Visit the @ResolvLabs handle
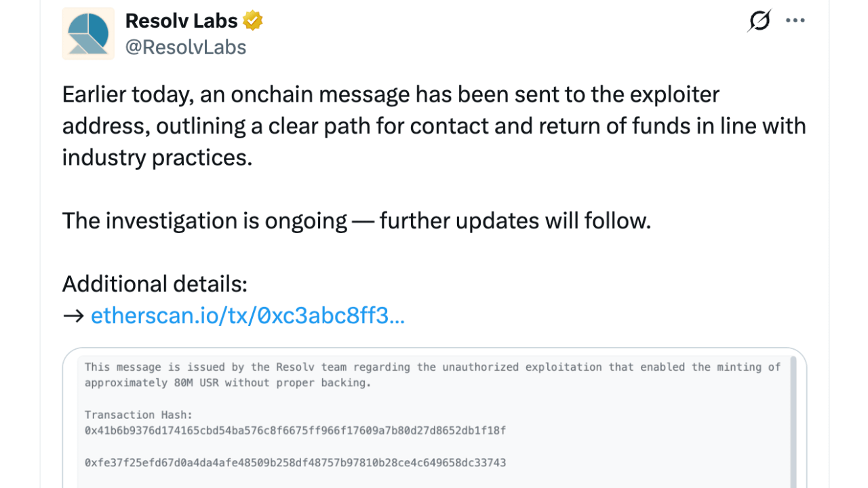Image resolution: width=868 pixels, height=488 pixels. point(186,47)
